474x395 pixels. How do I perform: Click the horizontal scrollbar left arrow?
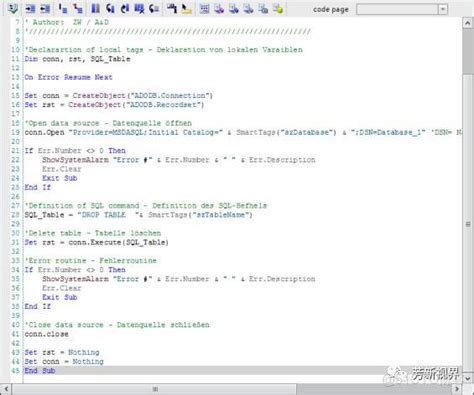[x=6, y=389]
